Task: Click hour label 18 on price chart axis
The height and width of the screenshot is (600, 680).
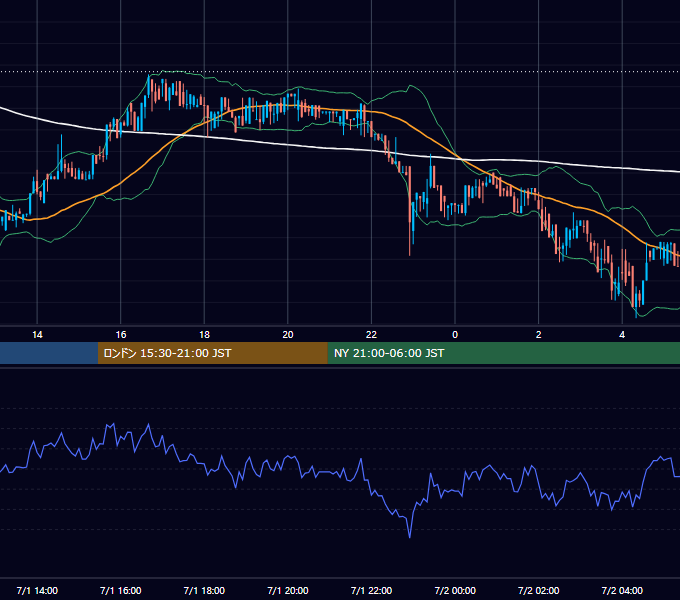Action: [x=204, y=335]
